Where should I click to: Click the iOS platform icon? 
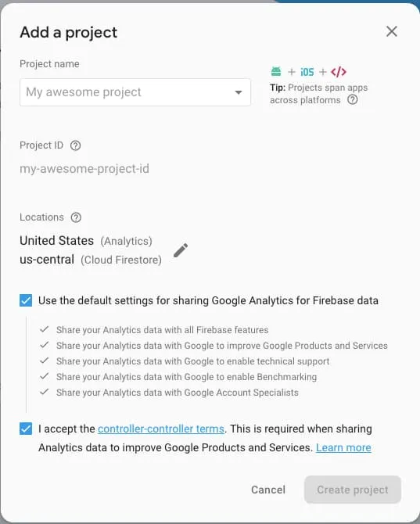click(x=307, y=72)
